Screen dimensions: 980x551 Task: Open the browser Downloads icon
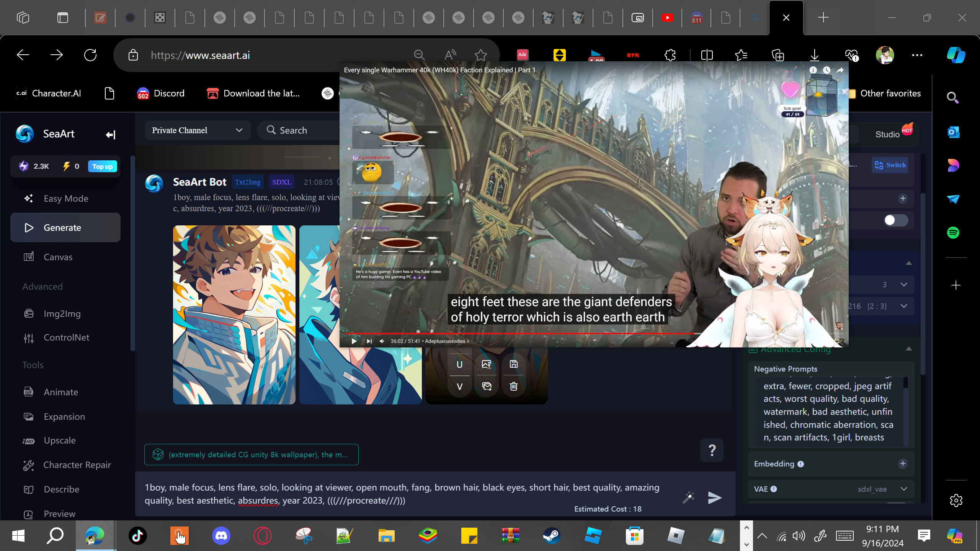click(814, 55)
